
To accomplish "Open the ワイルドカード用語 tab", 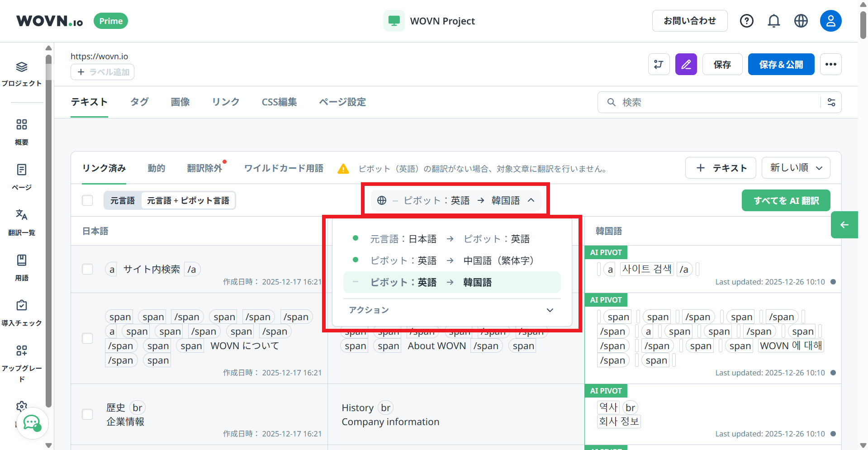I will tap(283, 168).
